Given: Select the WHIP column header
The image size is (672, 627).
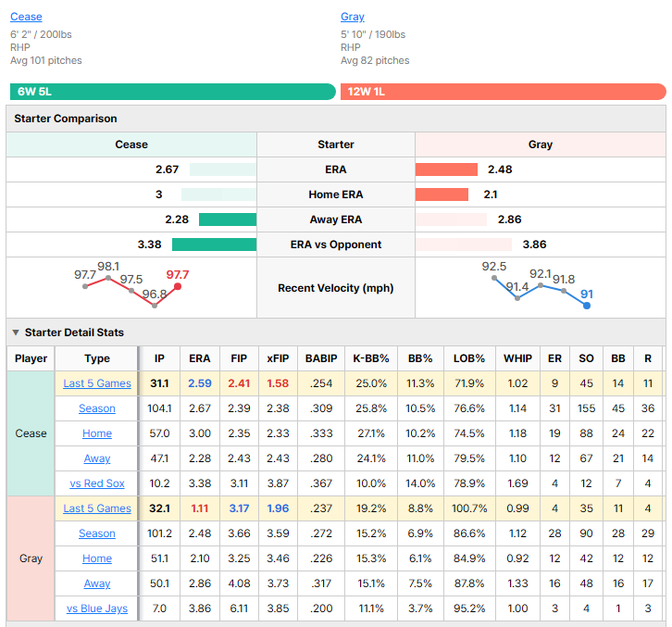Looking at the screenshot, I should [x=517, y=358].
